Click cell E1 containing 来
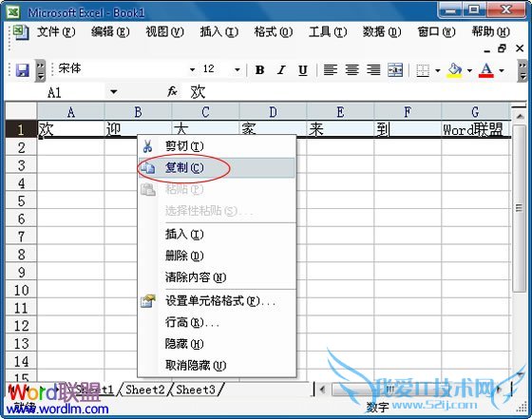The height and width of the screenshot is (419, 532). 340,129
